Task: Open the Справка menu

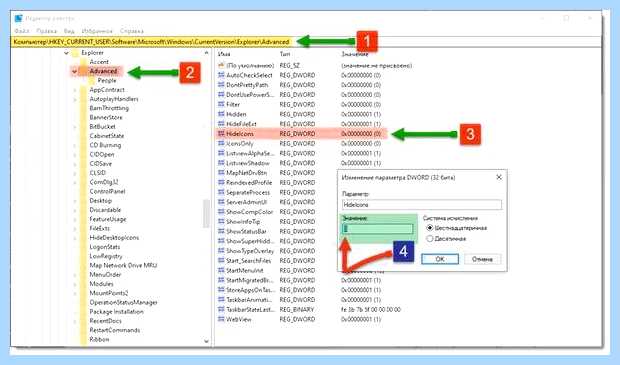Action: coord(132,31)
